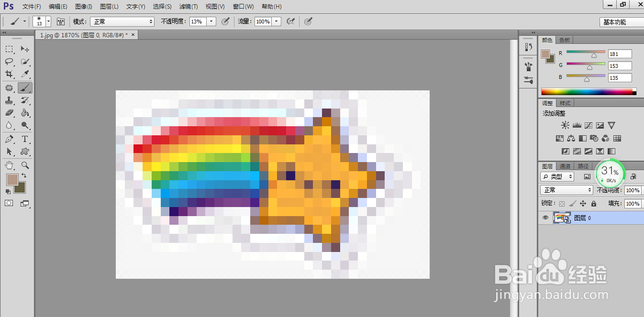Open the 基本功能 workspace dropdown
This screenshot has width=644, height=317.
click(621, 22)
